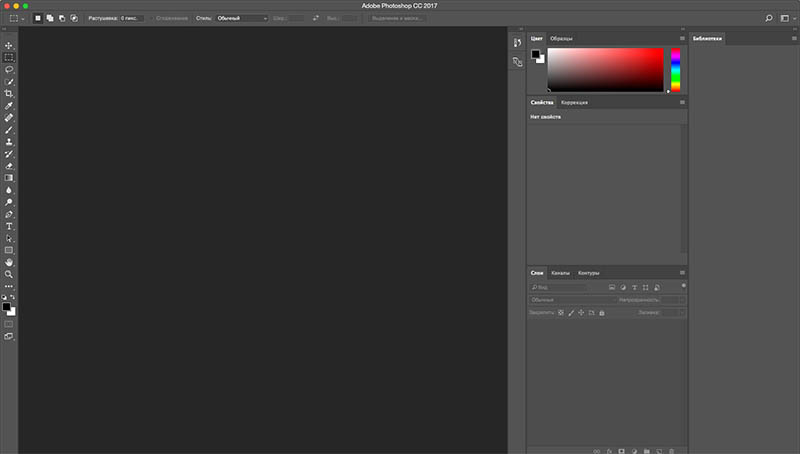
Task: Open the Стиль dropdown in options bar
Action: pos(242,18)
